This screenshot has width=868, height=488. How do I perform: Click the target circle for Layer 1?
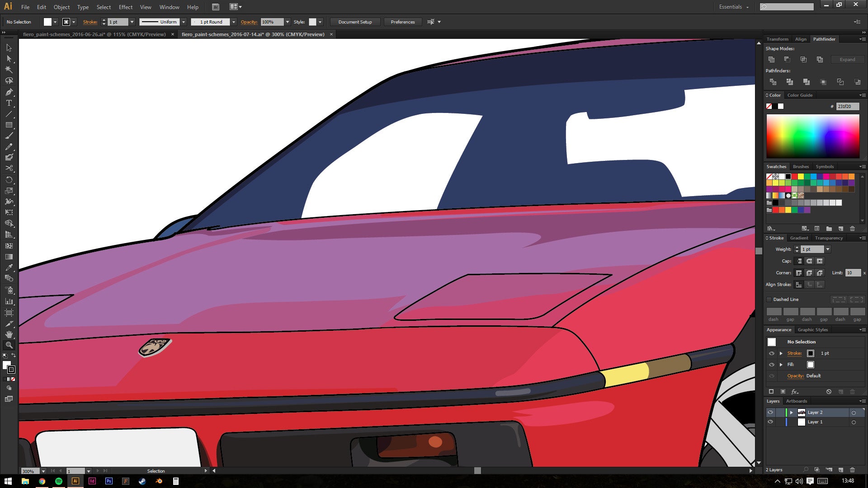pos(854,422)
